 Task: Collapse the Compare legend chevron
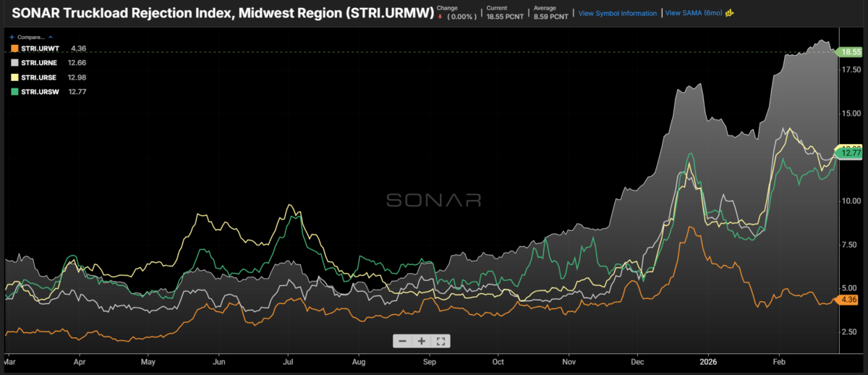pyautogui.click(x=51, y=36)
